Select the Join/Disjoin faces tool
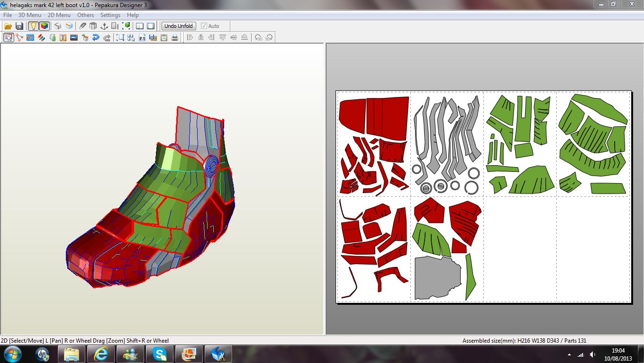 coord(19,37)
